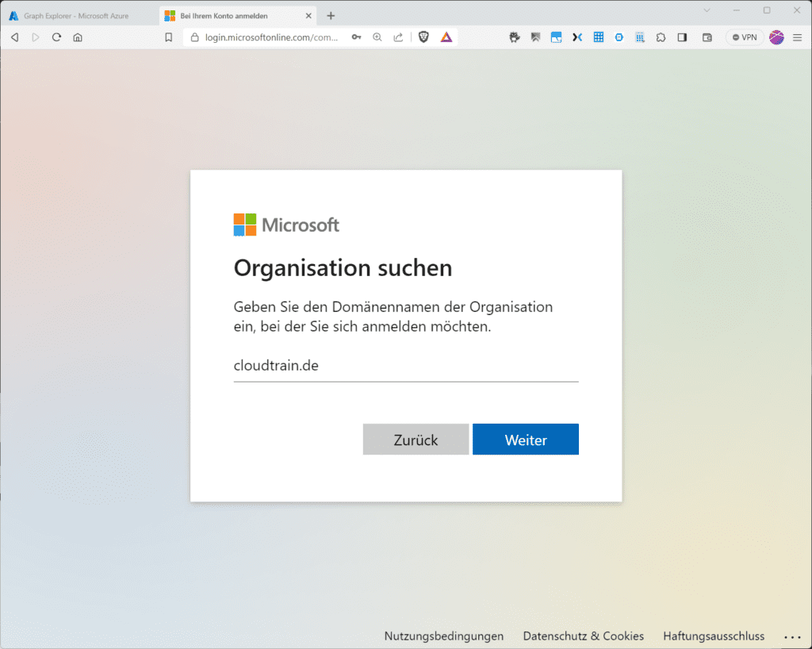
Task: Open the Nutzungsbedingungen link
Action: [444, 636]
